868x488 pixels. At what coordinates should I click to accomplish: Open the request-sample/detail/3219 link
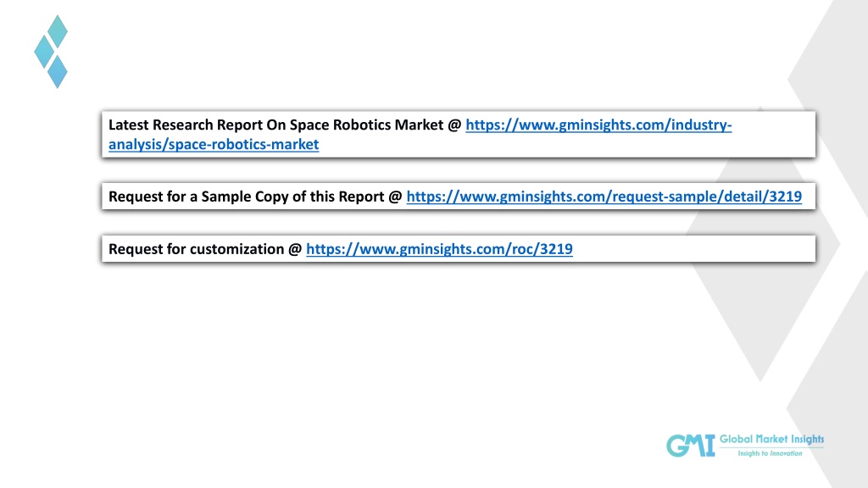604,197
